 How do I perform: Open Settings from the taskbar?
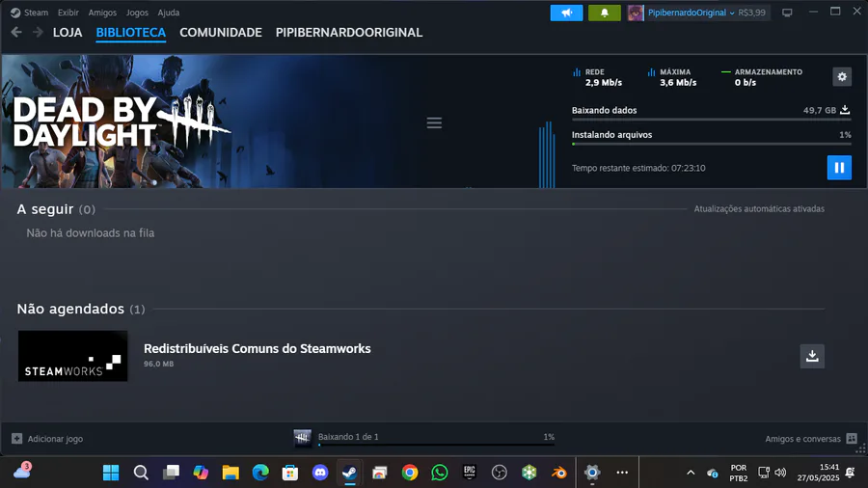tap(592, 473)
